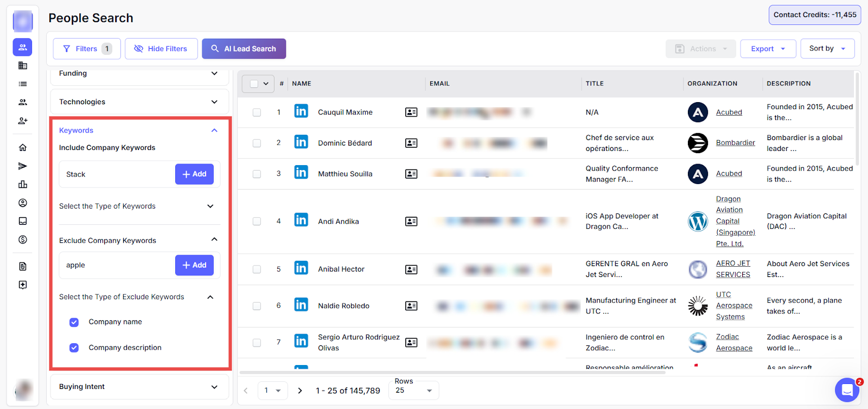This screenshot has width=868, height=409.
Task: Click the send/paper plane sidebar icon
Action: 22,166
